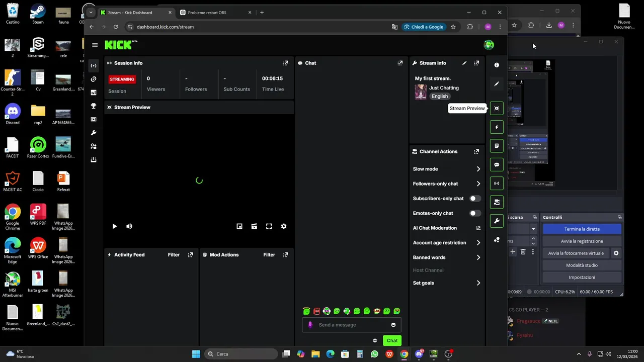Click the pencil edit icon in right widget bar
Viewport: 644px width, 362px height.
[497, 84]
